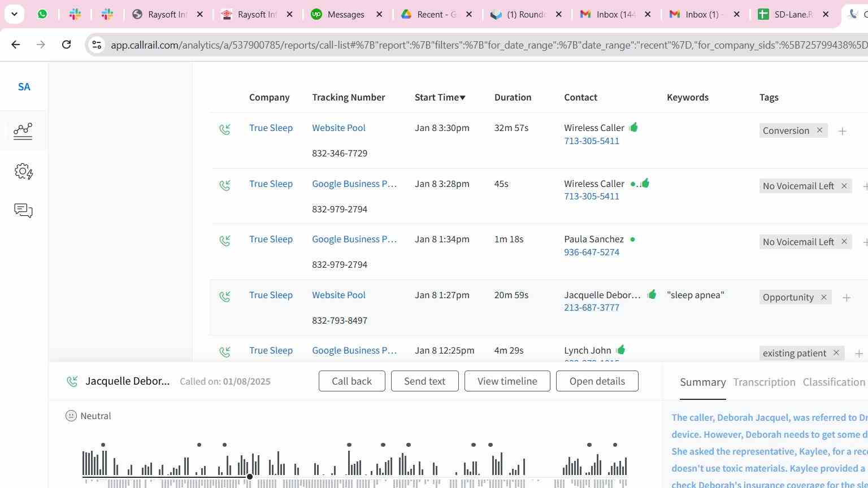Image resolution: width=868 pixels, height=488 pixels.
Task: Click the Send text button
Action: (424, 381)
